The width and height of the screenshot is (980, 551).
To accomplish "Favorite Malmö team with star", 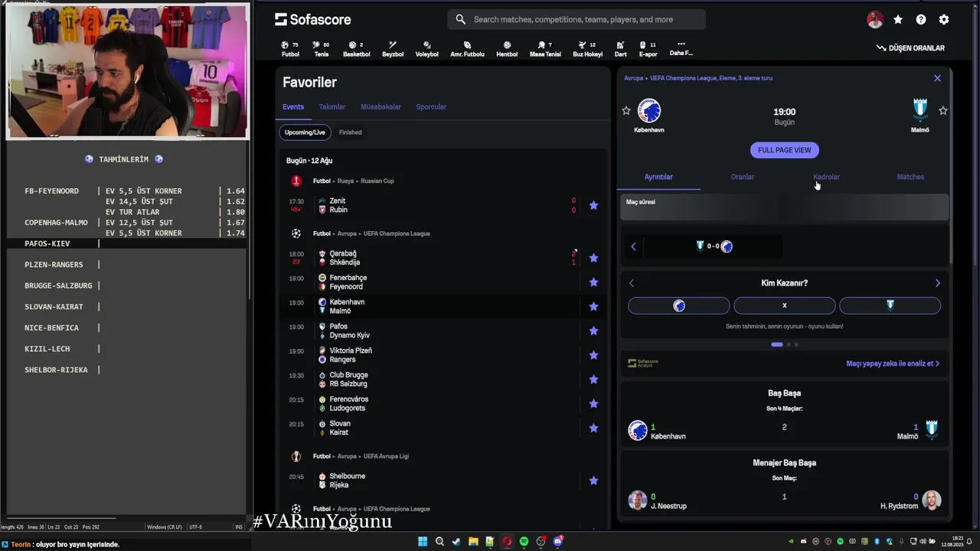I will click(943, 111).
